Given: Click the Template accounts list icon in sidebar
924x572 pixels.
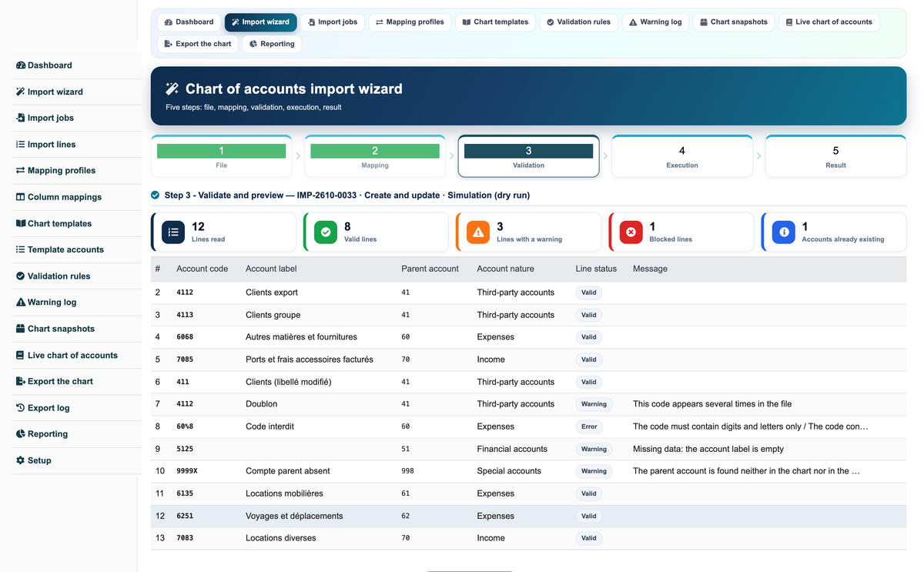Looking at the screenshot, I should click(21, 249).
